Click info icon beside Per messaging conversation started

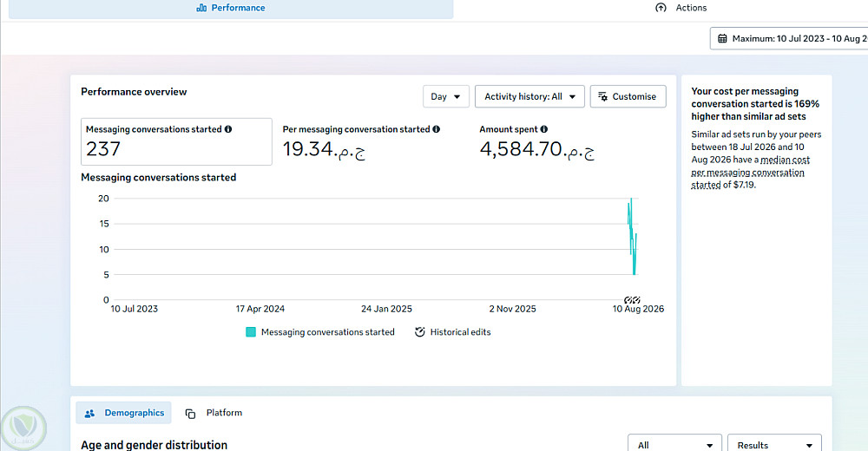pos(437,129)
